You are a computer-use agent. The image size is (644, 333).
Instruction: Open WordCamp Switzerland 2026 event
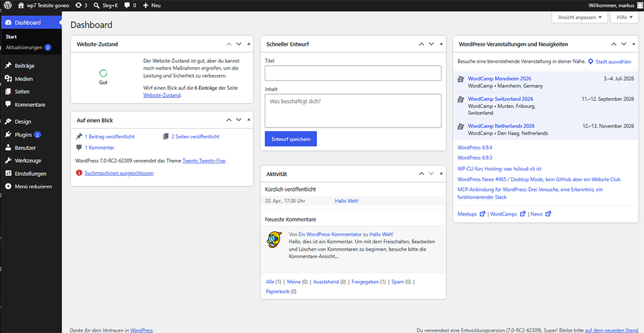pyautogui.click(x=500, y=99)
